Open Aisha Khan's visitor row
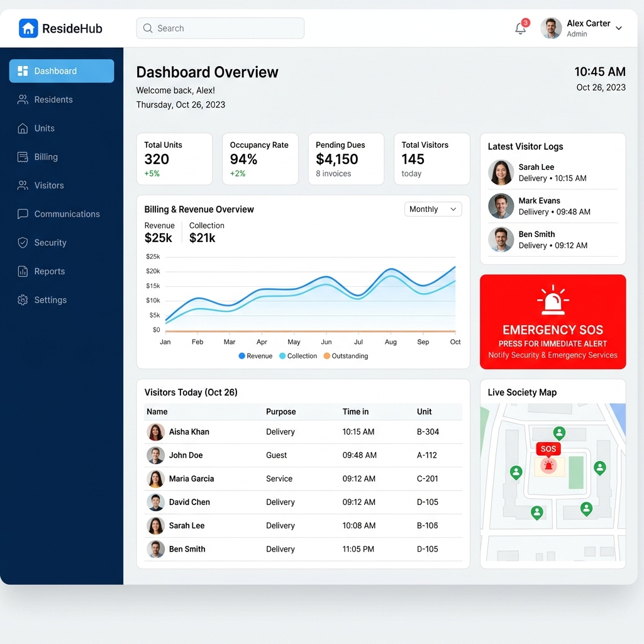 (189, 432)
